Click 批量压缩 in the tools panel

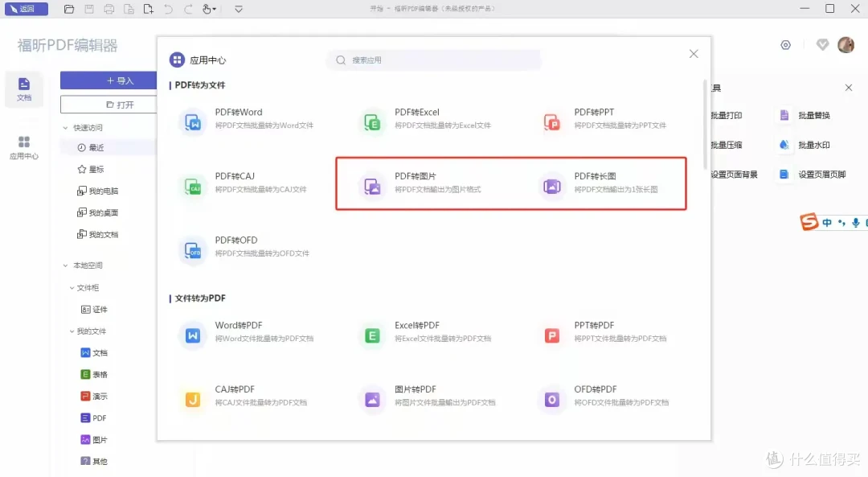coord(727,145)
